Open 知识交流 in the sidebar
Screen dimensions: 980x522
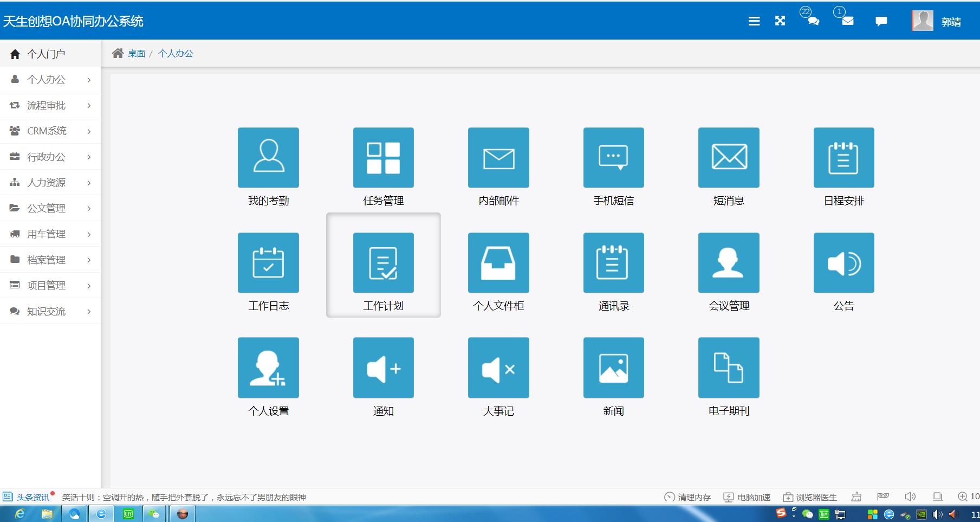pyautogui.click(x=50, y=311)
